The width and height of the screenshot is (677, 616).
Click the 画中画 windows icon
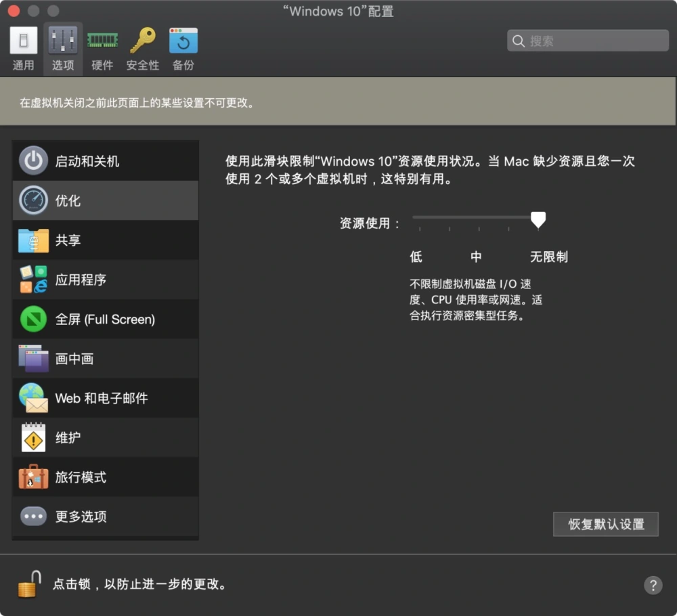coord(33,358)
